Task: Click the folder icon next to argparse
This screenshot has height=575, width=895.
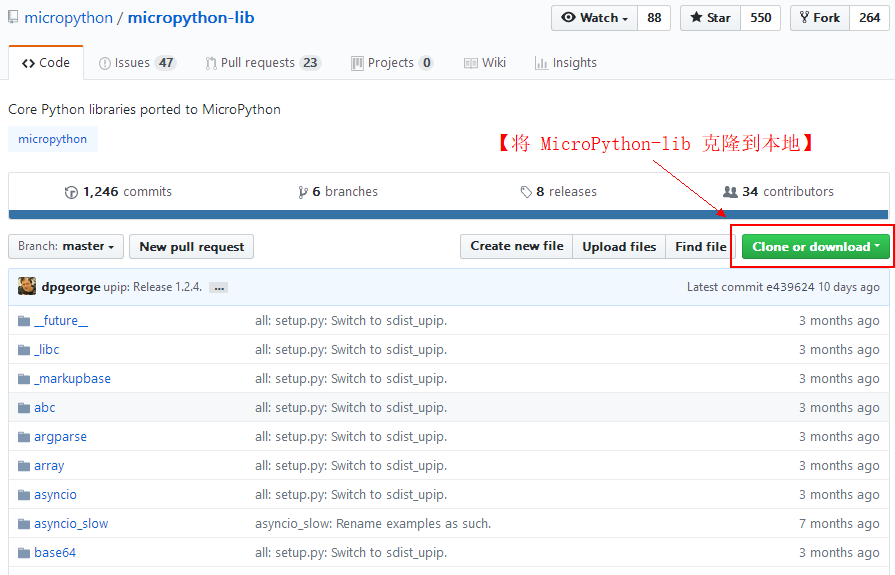Action: pos(24,437)
